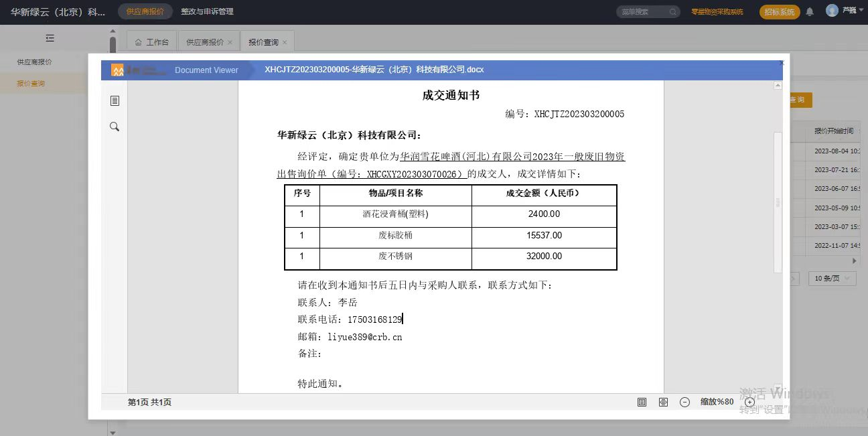
Task: Click the left sidebar scroll down arrow
Action: 113,433
